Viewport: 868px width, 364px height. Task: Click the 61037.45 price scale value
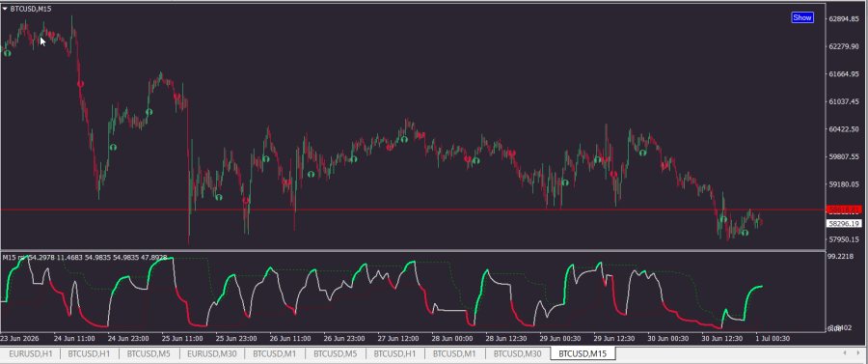[x=844, y=102]
